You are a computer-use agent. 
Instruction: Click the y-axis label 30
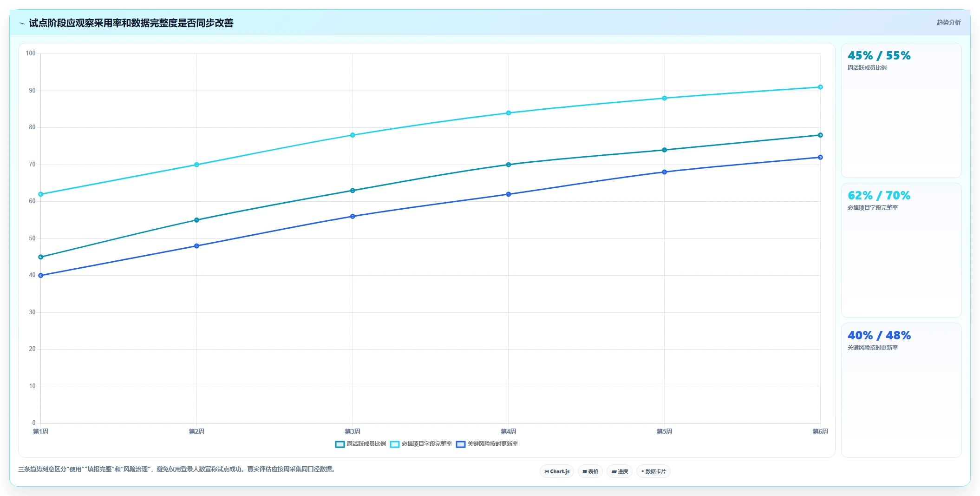click(32, 312)
